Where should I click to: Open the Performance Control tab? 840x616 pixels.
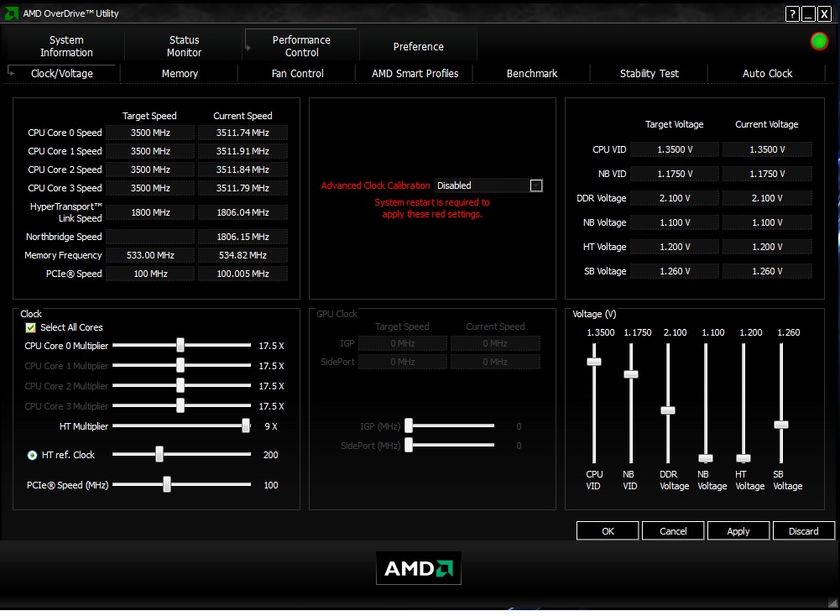pyautogui.click(x=301, y=46)
